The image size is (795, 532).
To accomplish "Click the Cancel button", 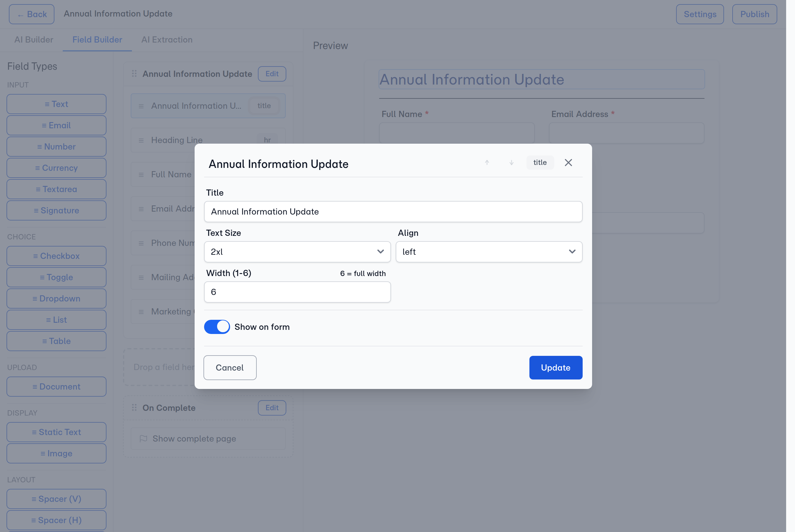I will (230, 367).
